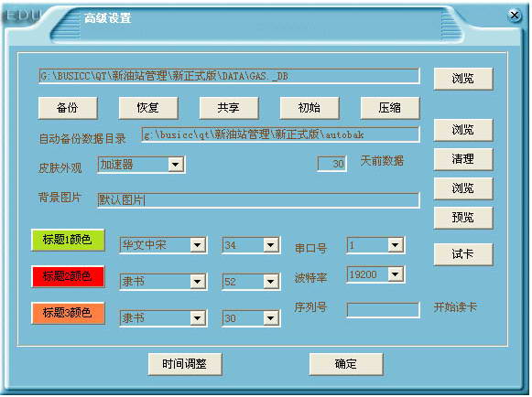Screen dimensions: 532x397
Task: Click the 背景图片 background image text field
Action: point(258,200)
